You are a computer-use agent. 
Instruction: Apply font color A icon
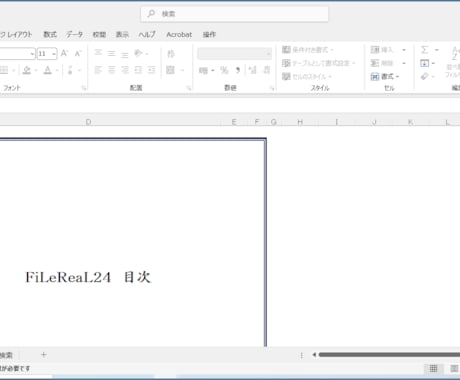(x=48, y=70)
